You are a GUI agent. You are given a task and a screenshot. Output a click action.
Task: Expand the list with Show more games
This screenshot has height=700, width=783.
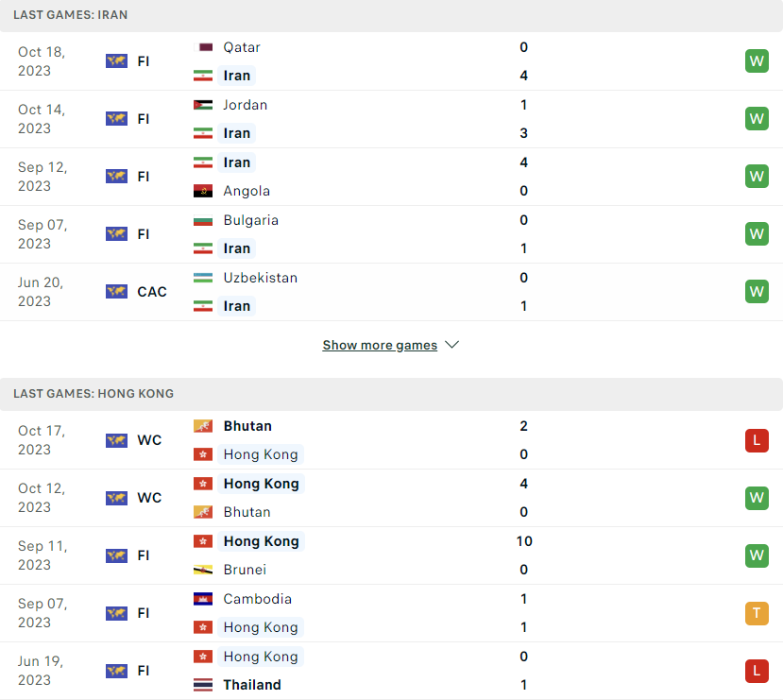tap(380, 345)
